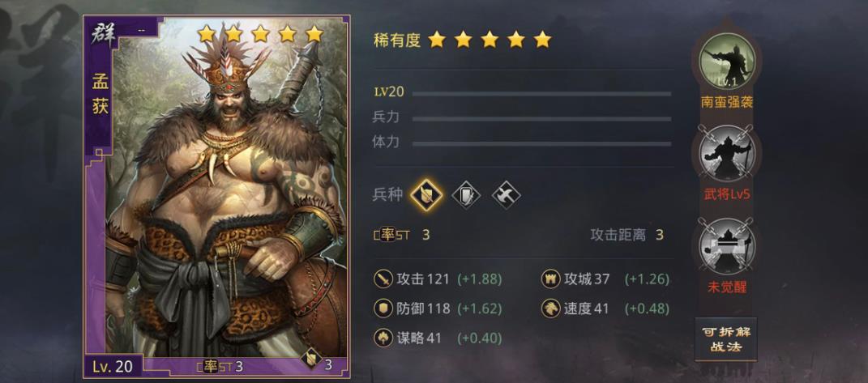The image size is (868, 383).
Task: Click the horse icon beside 速度 41
Action: click(x=550, y=309)
